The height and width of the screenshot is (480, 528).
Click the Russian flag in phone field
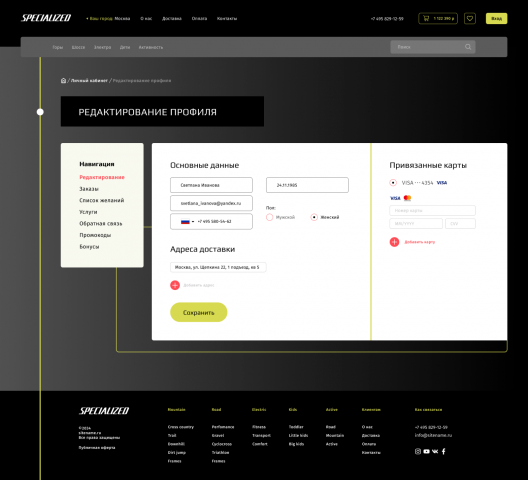[x=185, y=222]
